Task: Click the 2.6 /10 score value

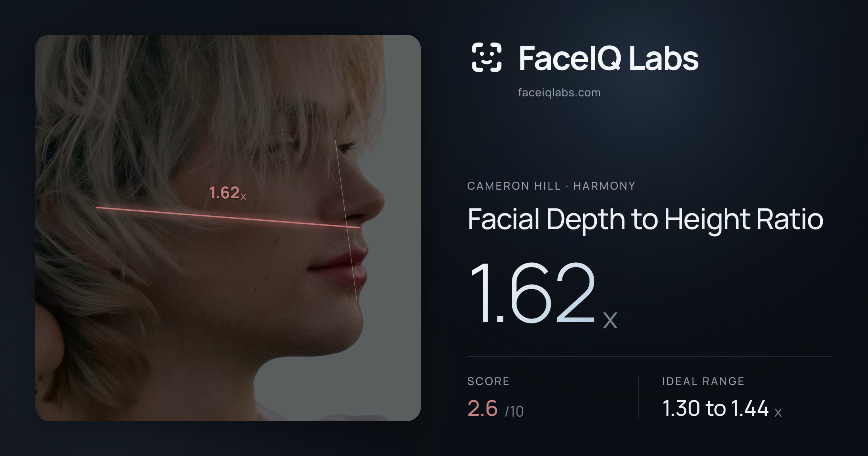Action: (x=495, y=409)
